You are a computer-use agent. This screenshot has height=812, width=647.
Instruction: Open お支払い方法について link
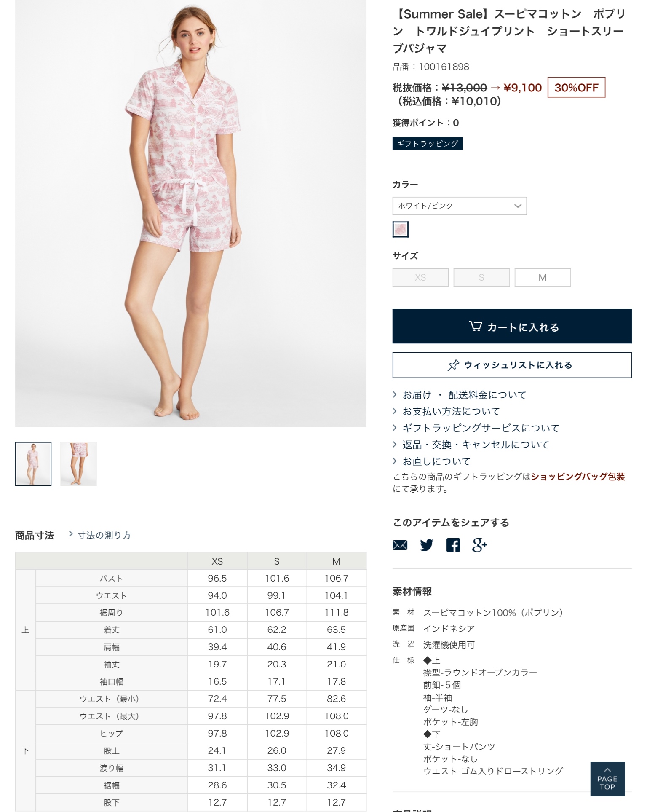(x=451, y=411)
